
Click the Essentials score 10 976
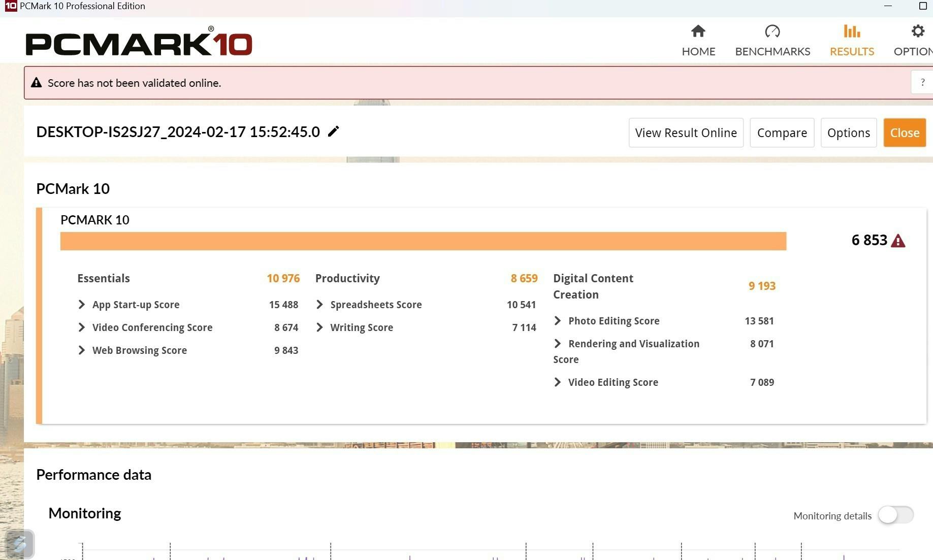283,278
